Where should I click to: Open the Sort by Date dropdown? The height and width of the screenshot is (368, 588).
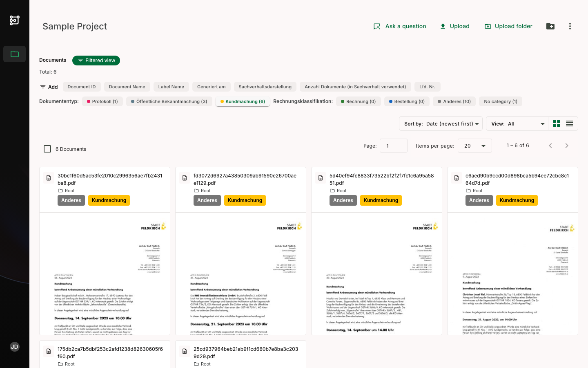click(x=441, y=123)
